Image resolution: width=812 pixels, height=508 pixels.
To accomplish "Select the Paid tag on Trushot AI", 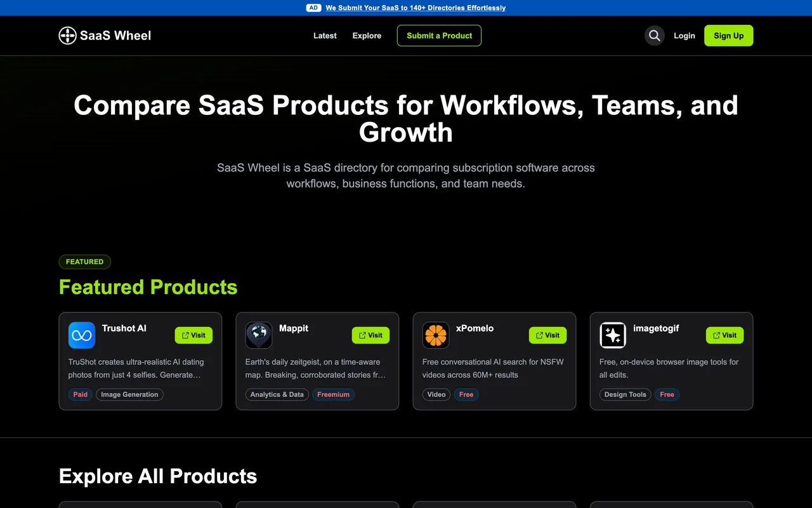I will click(81, 394).
